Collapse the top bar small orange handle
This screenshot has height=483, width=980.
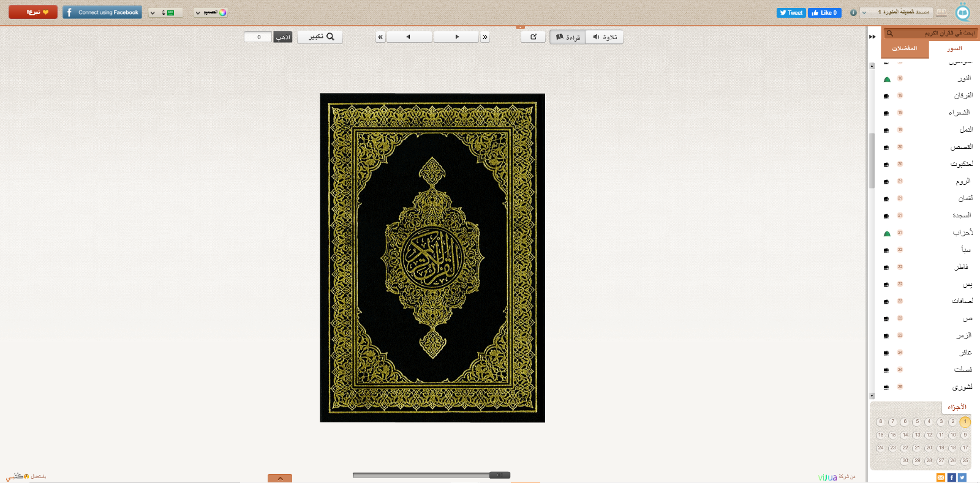tap(521, 27)
